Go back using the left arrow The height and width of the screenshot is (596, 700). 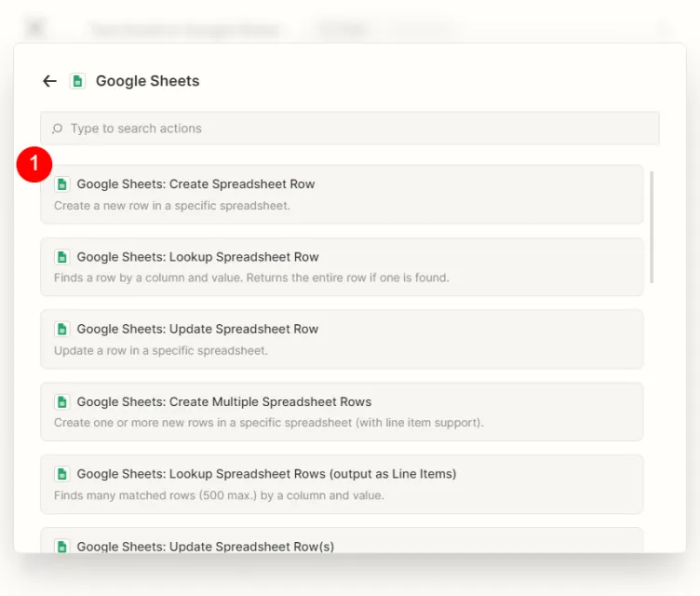coord(49,81)
